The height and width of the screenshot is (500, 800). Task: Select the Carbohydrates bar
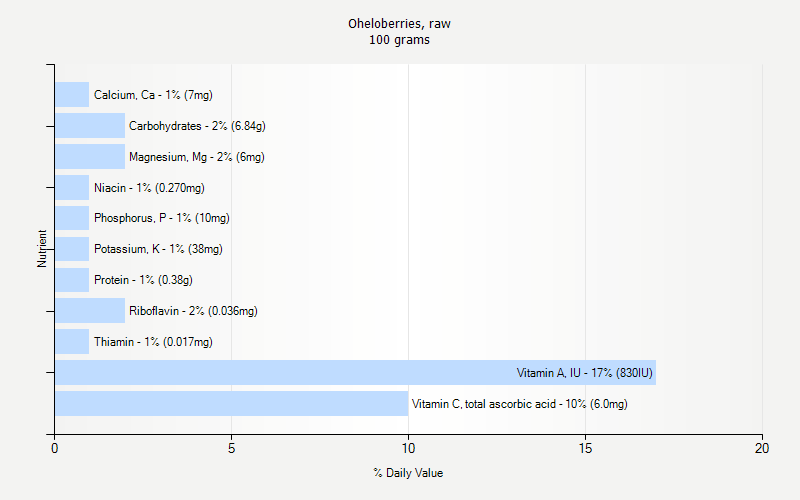pos(90,126)
